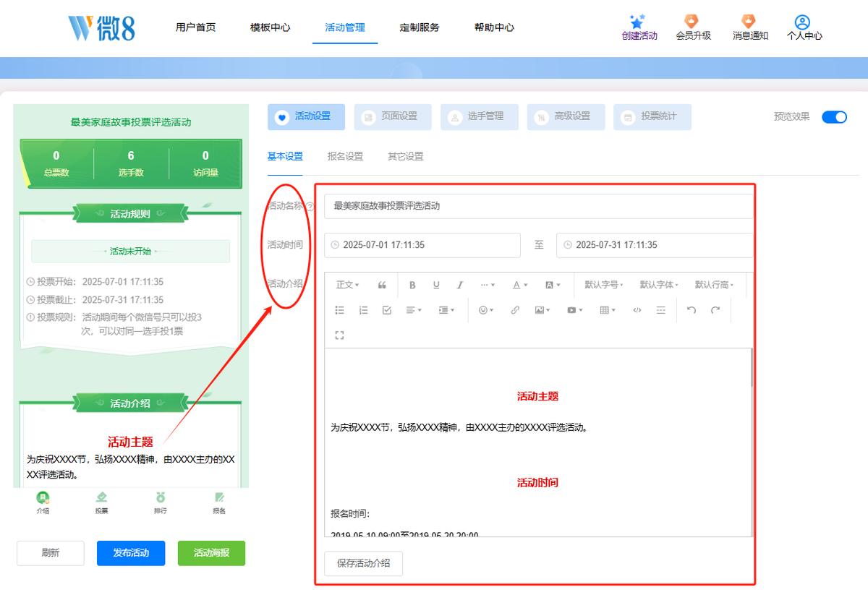Open the emoji picker dropdown
The width and height of the screenshot is (868, 600).
coord(486,310)
